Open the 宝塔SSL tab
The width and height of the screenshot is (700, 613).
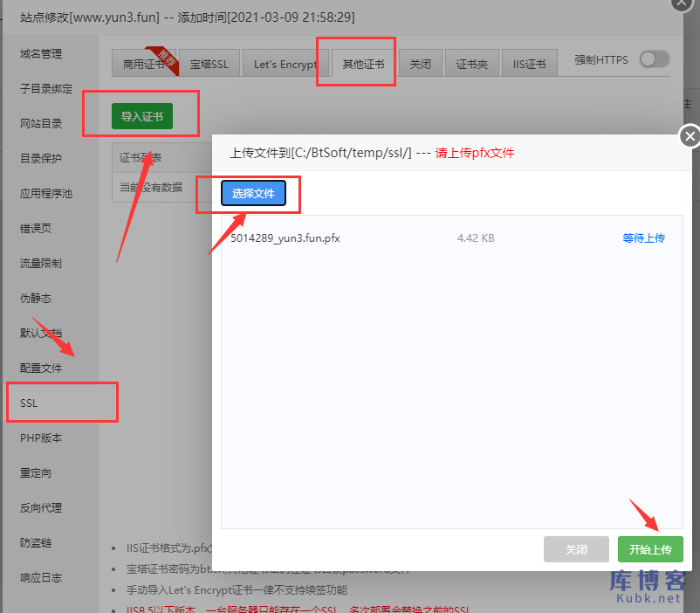pos(209,62)
